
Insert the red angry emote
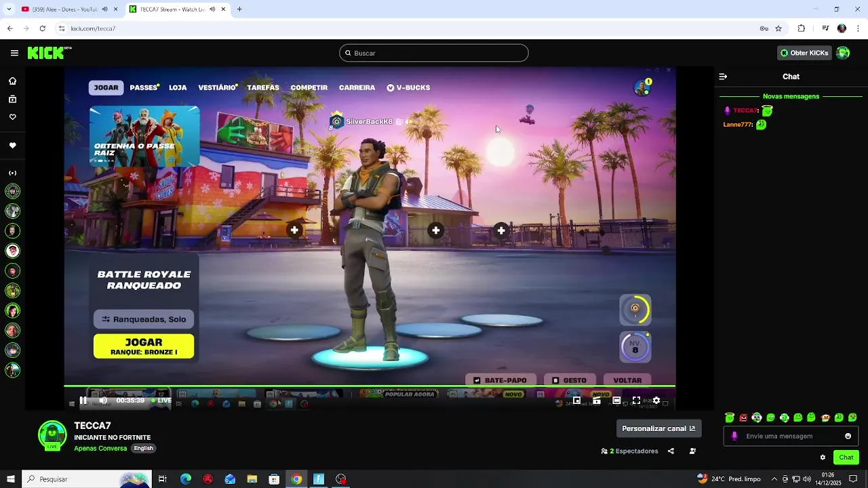743,418
